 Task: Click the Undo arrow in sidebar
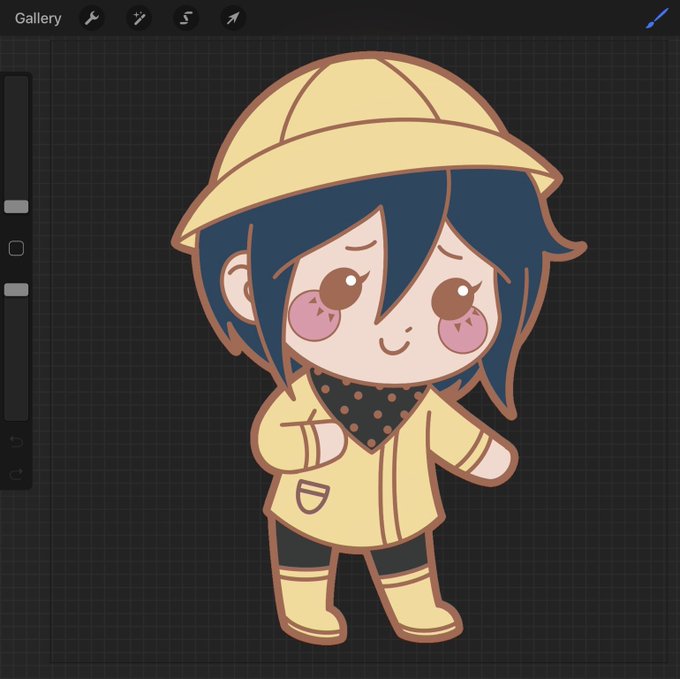pyautogui.click(x=16, y=442)
